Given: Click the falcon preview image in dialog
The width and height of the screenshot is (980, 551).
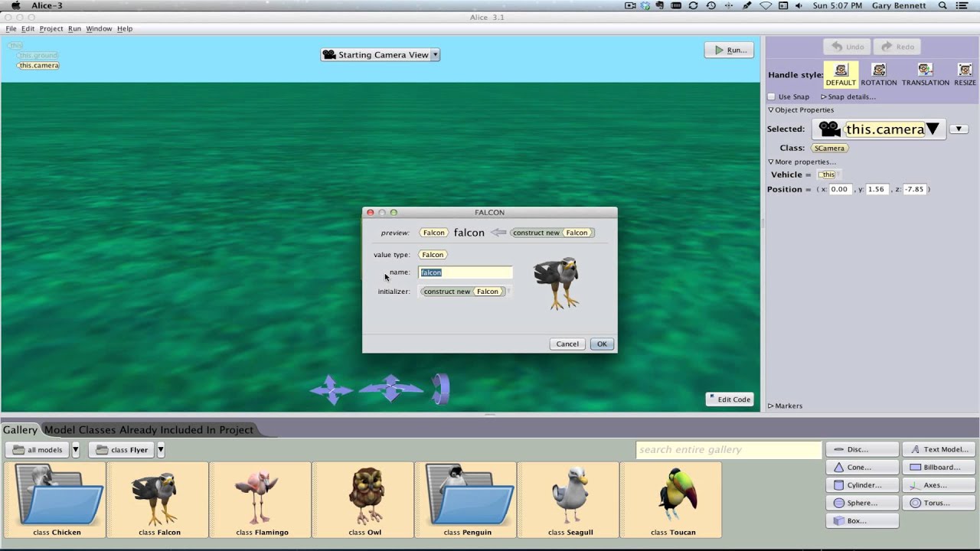Looking at the screenshot, I should [x=557, y=283].
